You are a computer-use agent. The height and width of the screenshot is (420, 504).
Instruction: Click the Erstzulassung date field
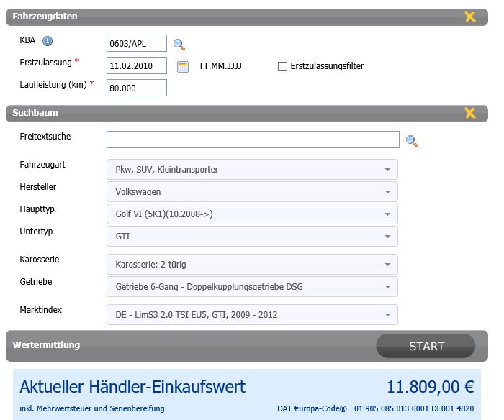137,65
